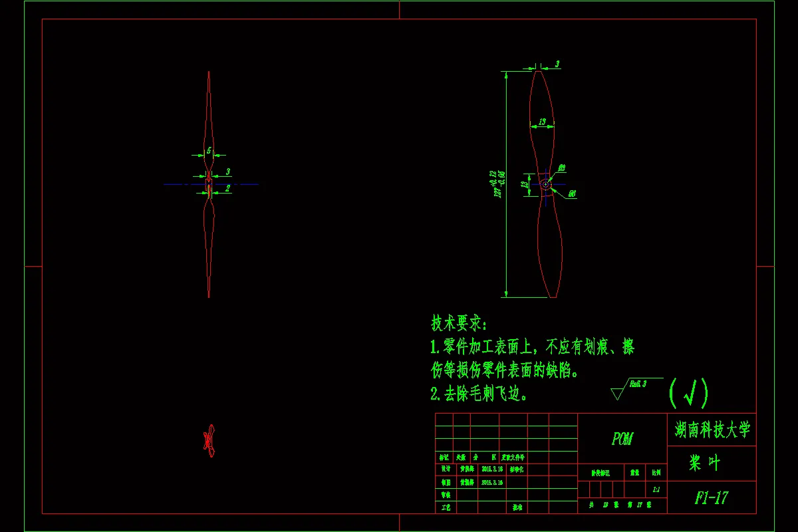Select the 重量 header cell
Viewport: 798px width, 532px height.
[634, 473]
